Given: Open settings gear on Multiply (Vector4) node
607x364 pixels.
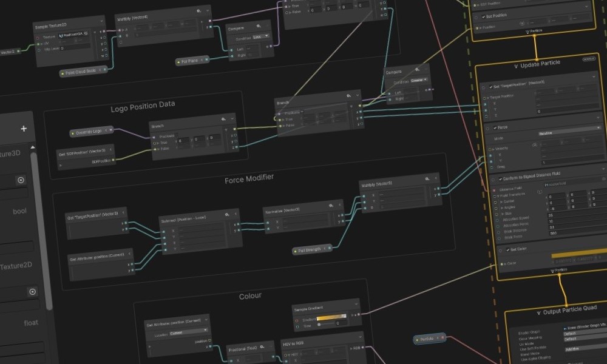Looking at the screenshot, I should (x=198, y=11).
